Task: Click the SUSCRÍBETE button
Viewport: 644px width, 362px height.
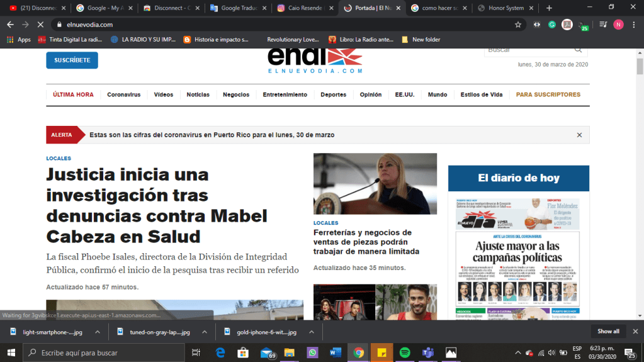Action: 72,60
